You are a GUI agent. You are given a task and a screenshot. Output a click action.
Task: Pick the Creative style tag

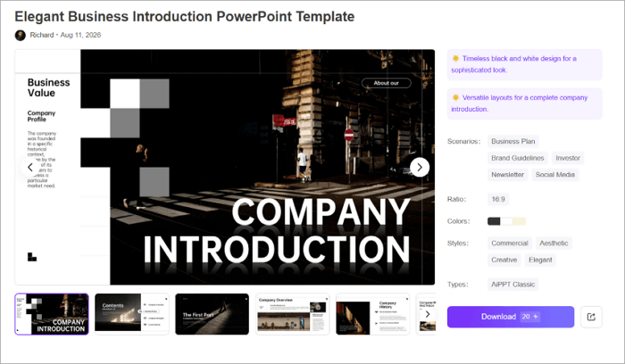(x=504, y=260)
